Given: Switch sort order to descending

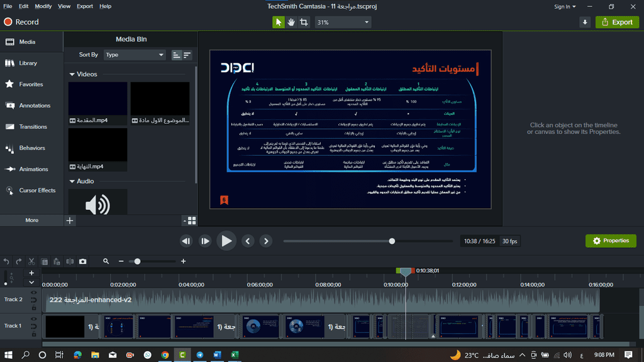Looking at the screenshot, I should pyautogui.click(x=187, y=55).
